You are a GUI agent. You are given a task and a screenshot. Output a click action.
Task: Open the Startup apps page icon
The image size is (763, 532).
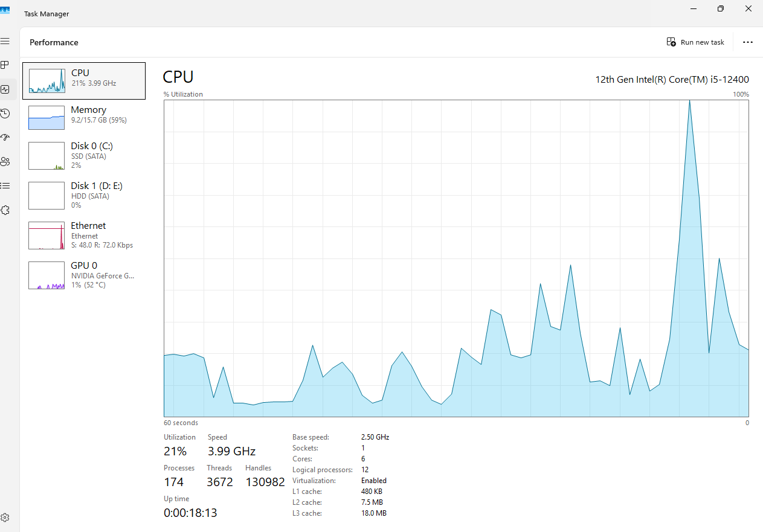point(5,138)
